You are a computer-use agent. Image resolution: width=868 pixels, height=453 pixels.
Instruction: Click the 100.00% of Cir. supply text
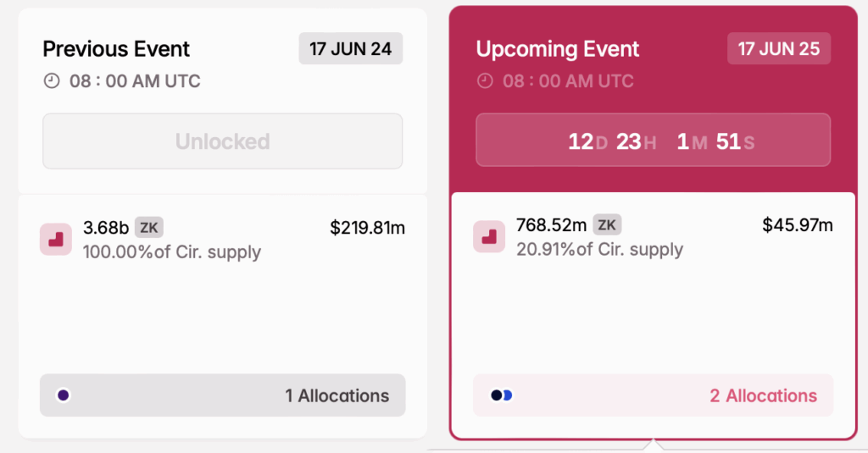(x=172, y=251)
